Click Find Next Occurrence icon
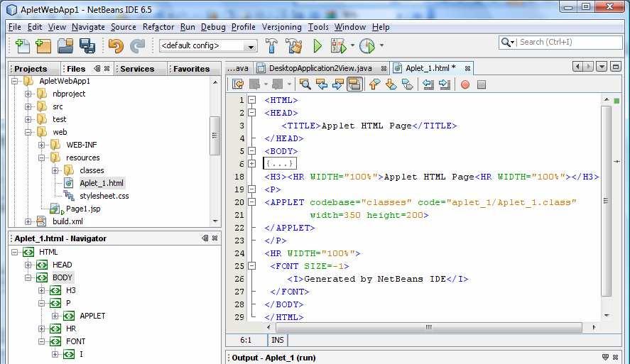The image size is (630, 364). 338,84
